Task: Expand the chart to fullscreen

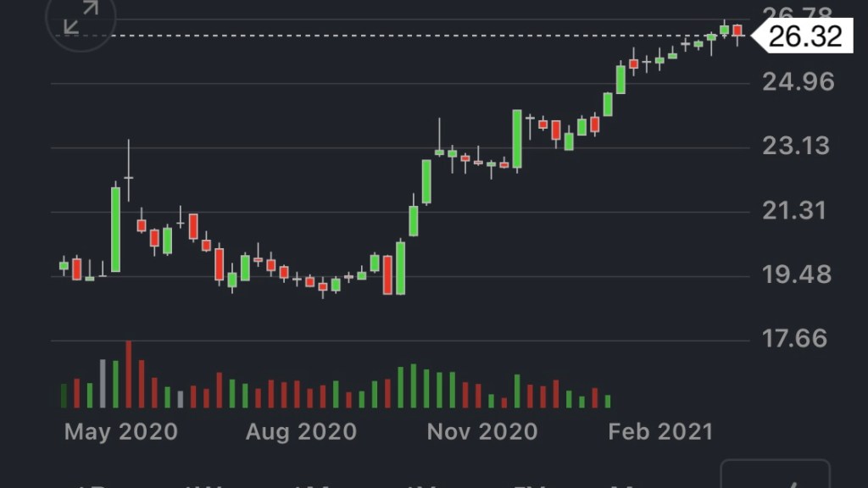Action: click(x=81, y=19)
